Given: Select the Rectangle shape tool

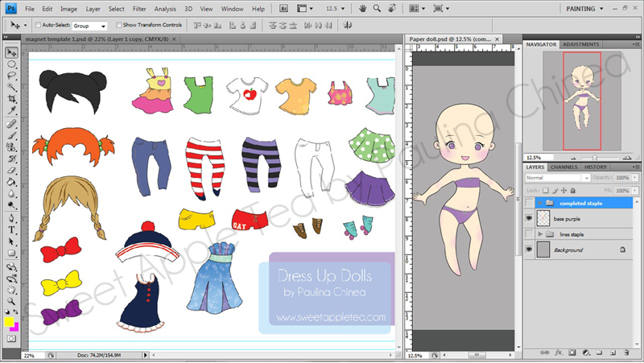Looking at the screenshot, I should pyautogui.click(x=11, y=254).
